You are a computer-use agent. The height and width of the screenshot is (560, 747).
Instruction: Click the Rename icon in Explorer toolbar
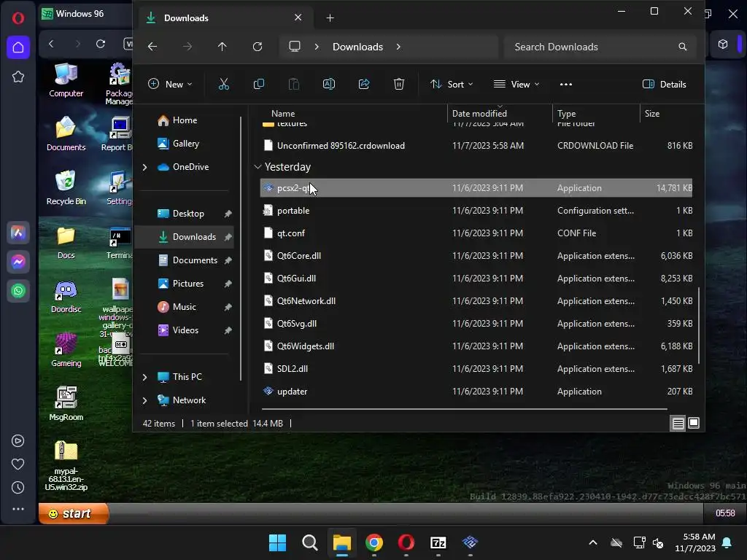tap(329, 85)
